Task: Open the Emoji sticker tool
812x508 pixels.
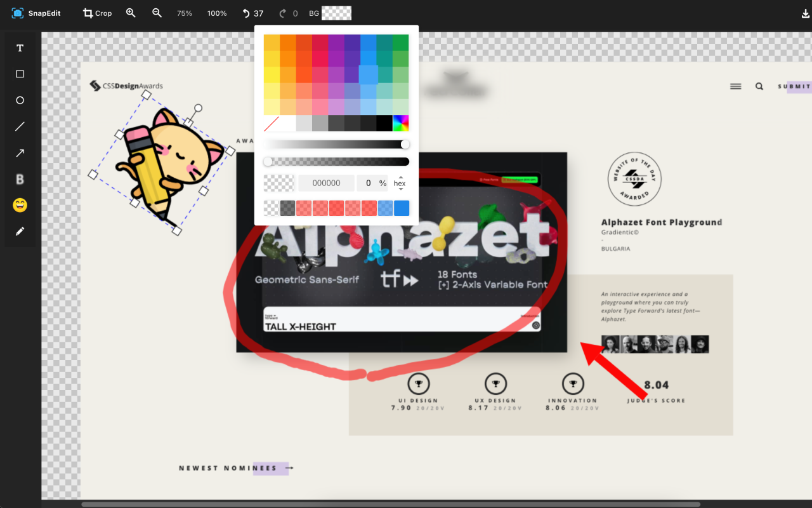Action: 19,204
